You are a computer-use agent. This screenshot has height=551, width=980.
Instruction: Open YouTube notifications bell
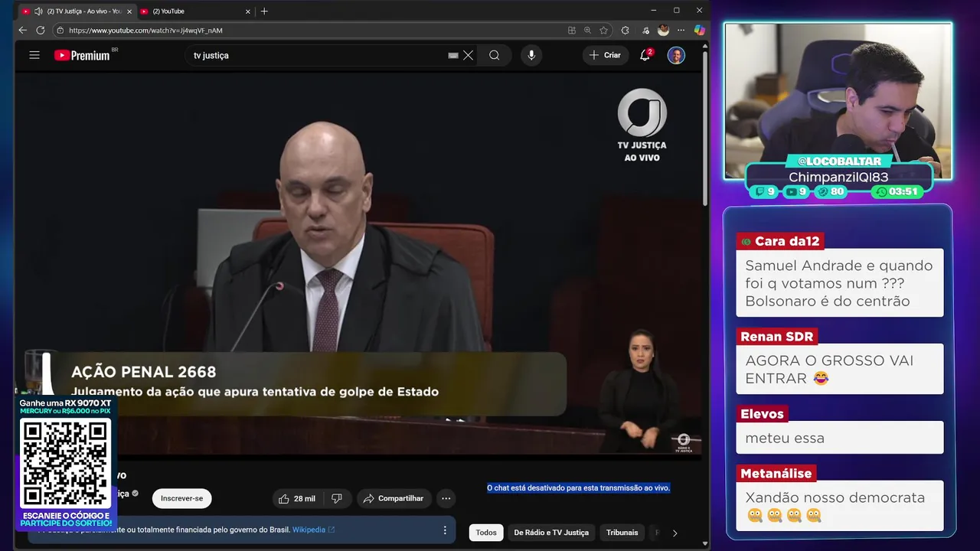(645, 55)
